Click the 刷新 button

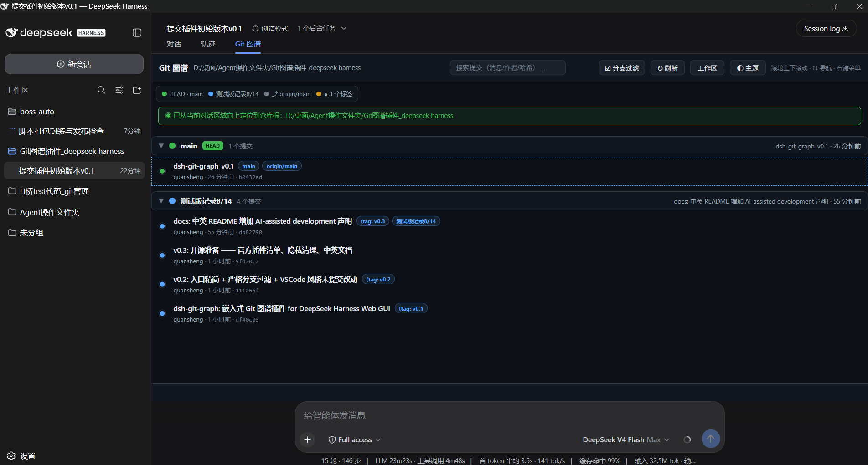point(667,68)
